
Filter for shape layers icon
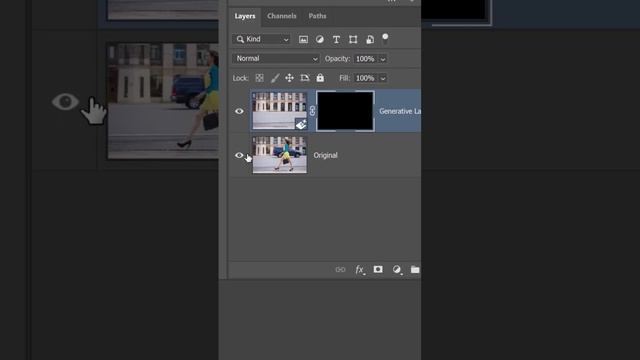click(x=353, y=40)
